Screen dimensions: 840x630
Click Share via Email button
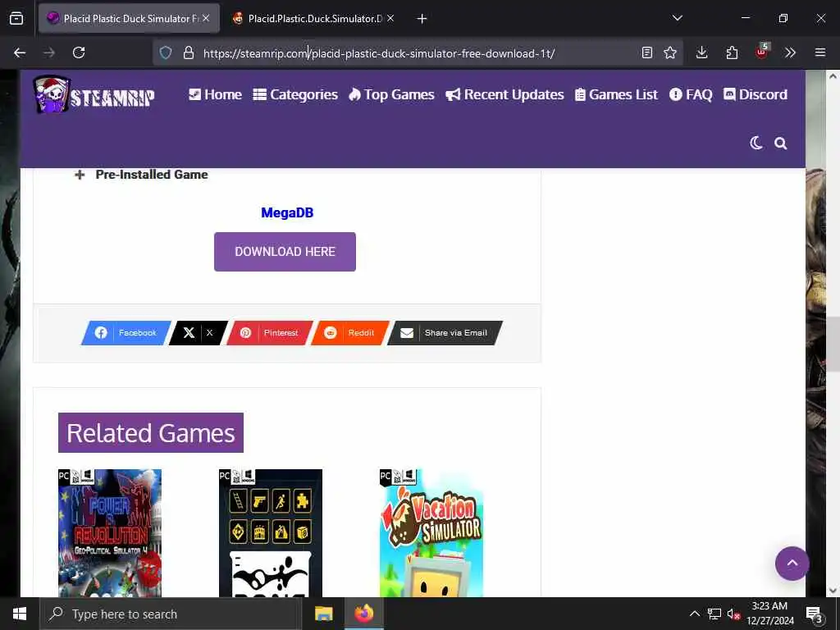point(445,333)
